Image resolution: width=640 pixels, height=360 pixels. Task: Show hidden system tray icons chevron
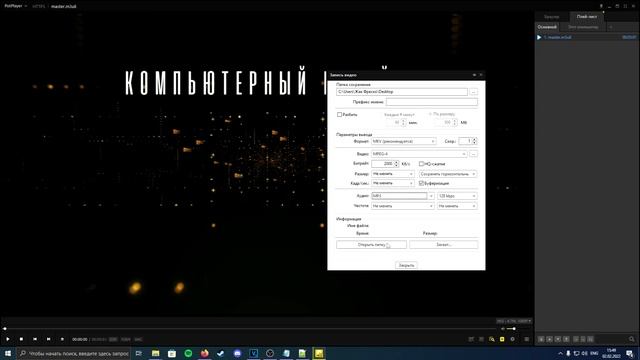pyautogui.click(x=560, y=353)
